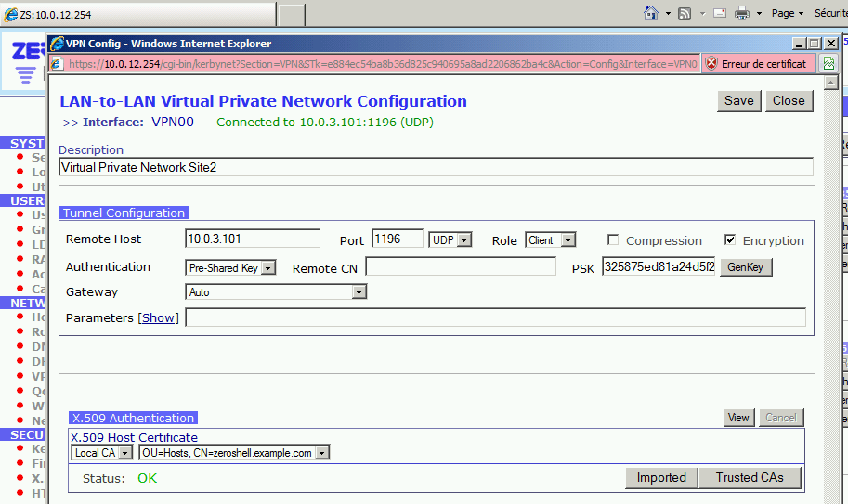Edit the Description text field
The height and width of the screenshot is (504, 848).
(436, 167)
